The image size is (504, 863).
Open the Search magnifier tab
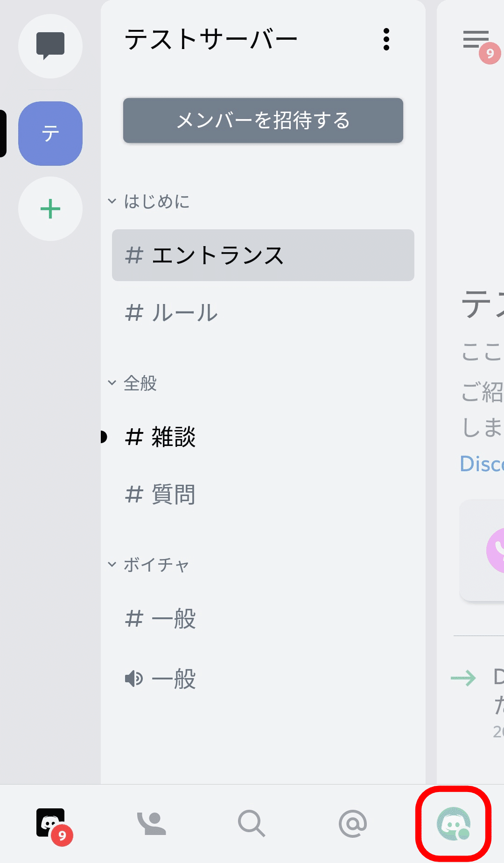pos(252,823)
